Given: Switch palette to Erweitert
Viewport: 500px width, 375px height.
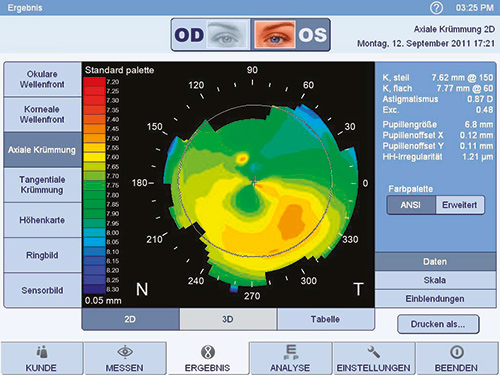Looking at the screenshot, I should tap(460, 205).
